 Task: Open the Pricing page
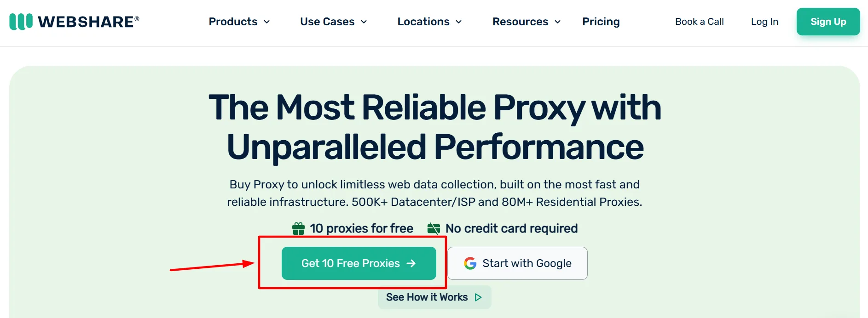pyautogui.click(x=601, y=22)
